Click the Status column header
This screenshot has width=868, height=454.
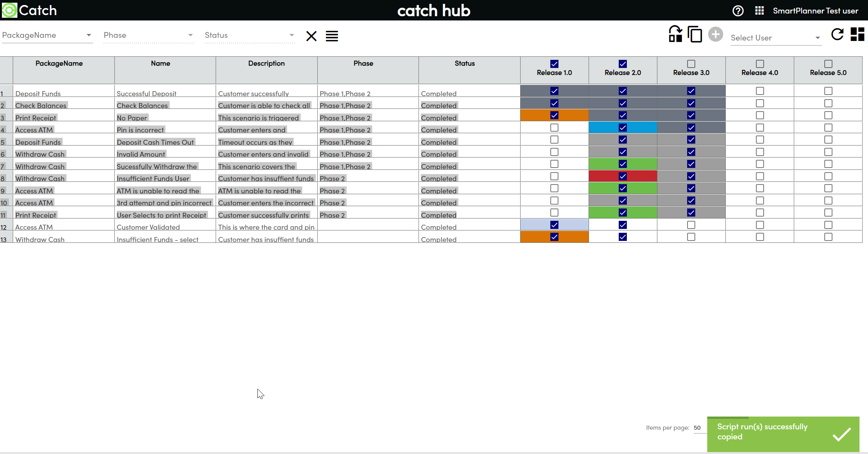pos(464,63)
